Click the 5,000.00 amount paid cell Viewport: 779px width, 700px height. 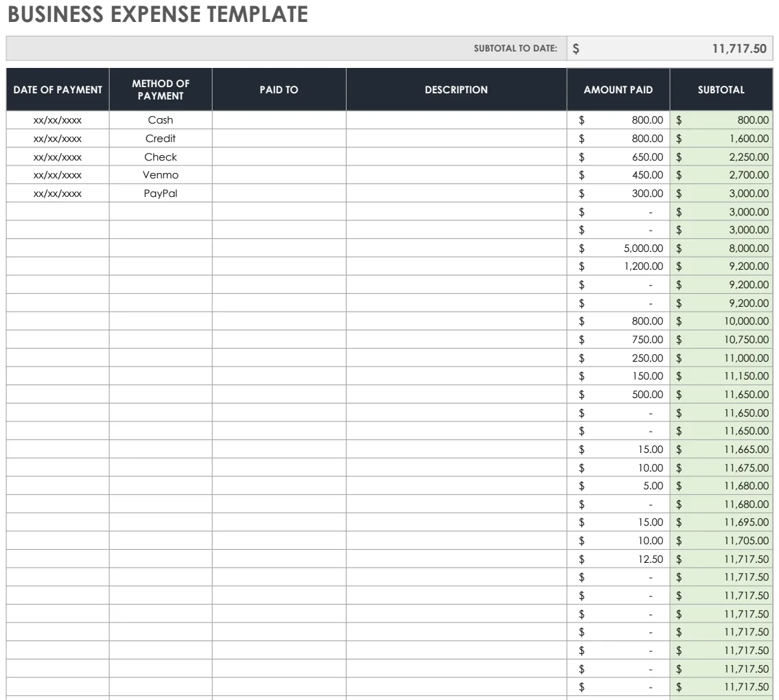(618, 248)
